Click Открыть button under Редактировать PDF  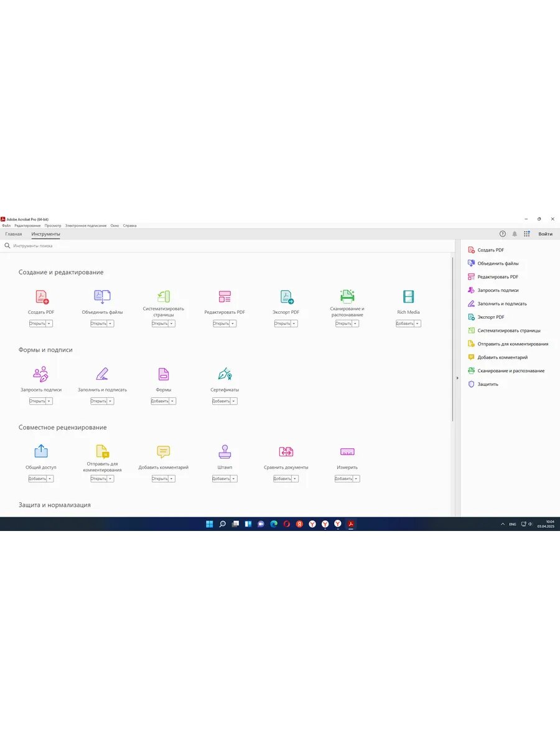pyautogui.click(x=221, y=324)
